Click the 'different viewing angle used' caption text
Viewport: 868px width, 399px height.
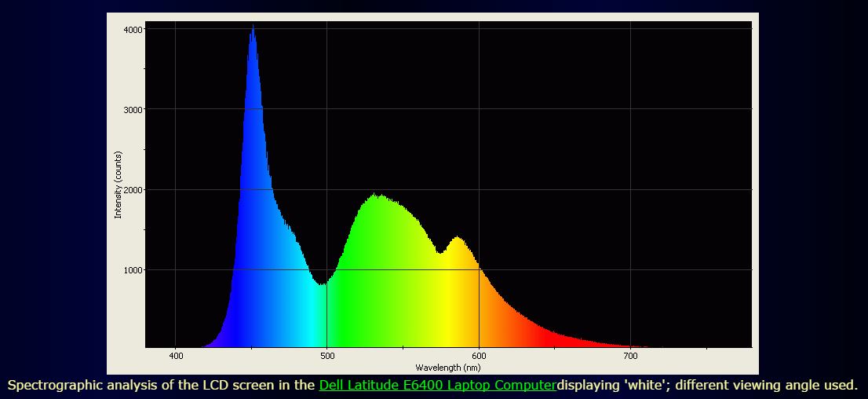[765, 386]
